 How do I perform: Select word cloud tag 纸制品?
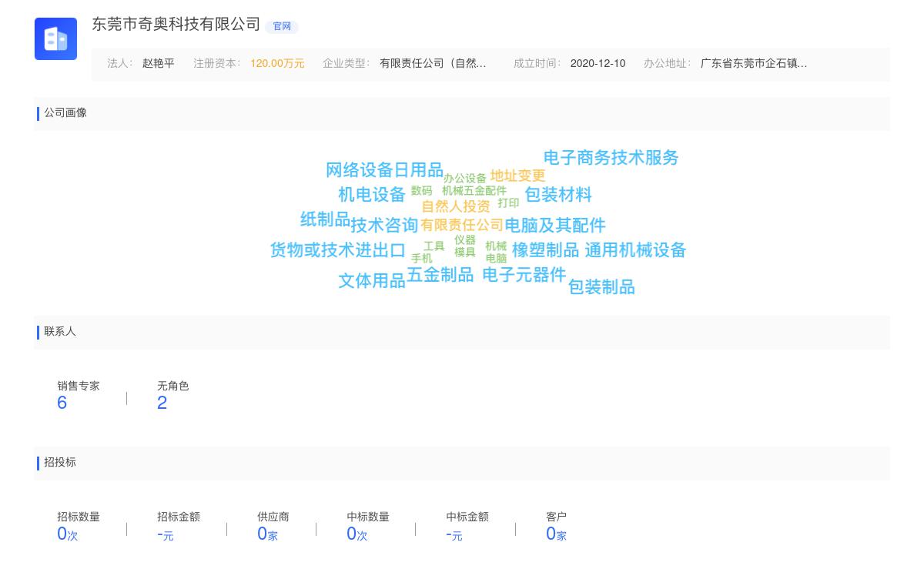[325, 219]
